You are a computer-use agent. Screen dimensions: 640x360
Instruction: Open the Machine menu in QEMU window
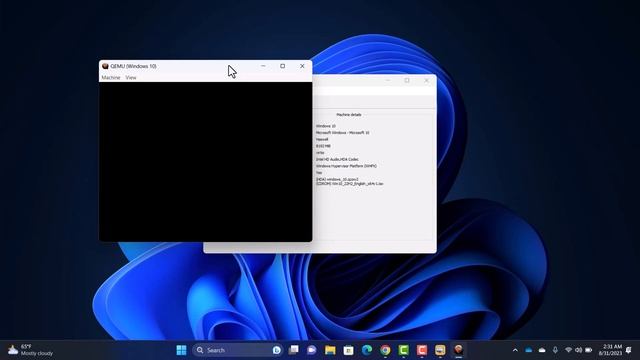(x=111, y=78)
